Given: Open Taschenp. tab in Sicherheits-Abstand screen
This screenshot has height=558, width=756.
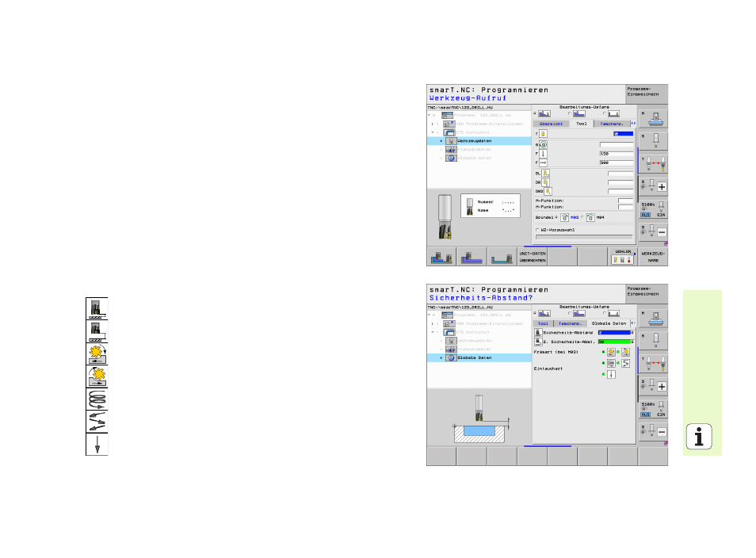Looking at the screenshot, I should 570,323.
